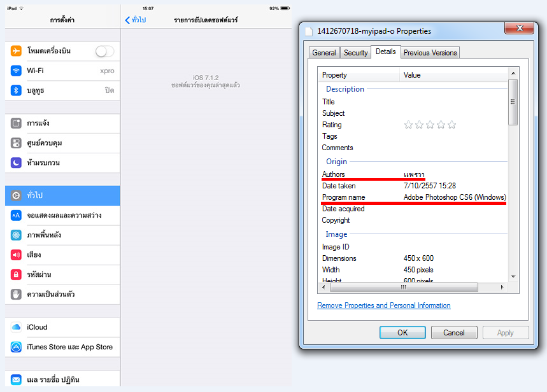
Task: Click the Copyright property row
Action: (413, 220)
